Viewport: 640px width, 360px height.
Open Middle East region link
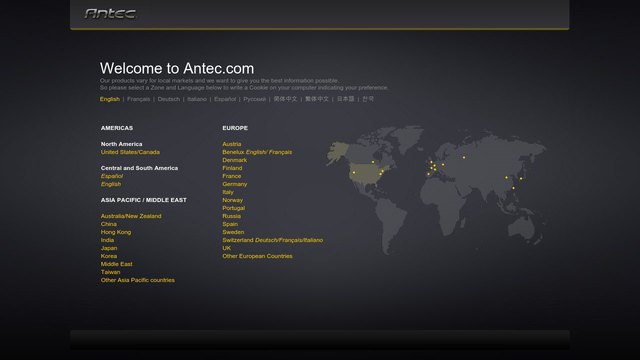click(x=116, y=264)
